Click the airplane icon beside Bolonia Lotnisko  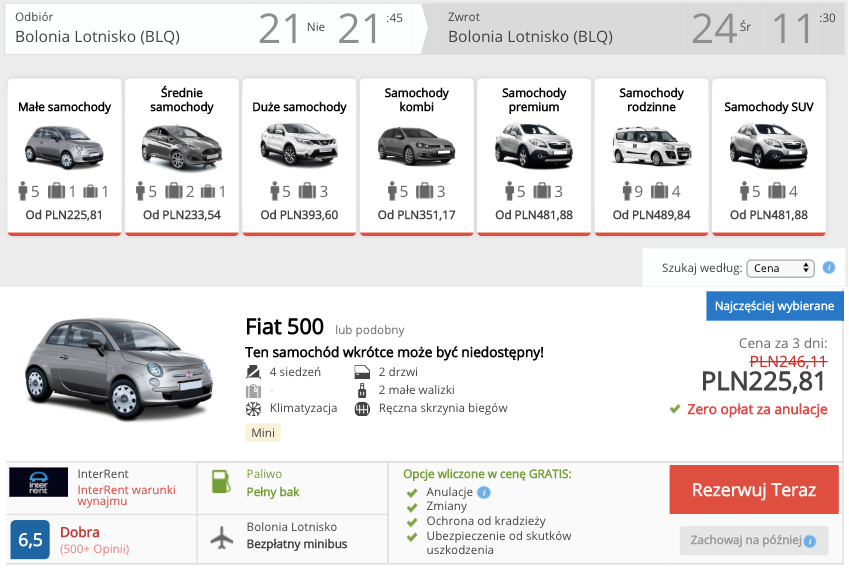click(x=221, y=538)
